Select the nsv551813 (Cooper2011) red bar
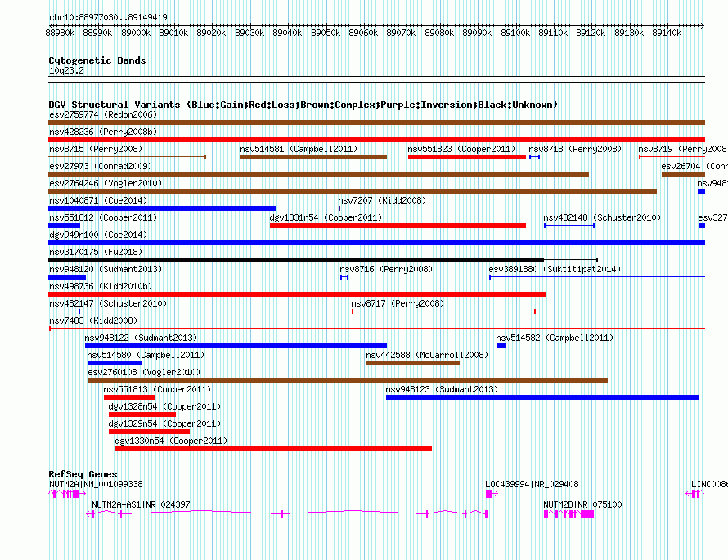 tap(129, 397)
